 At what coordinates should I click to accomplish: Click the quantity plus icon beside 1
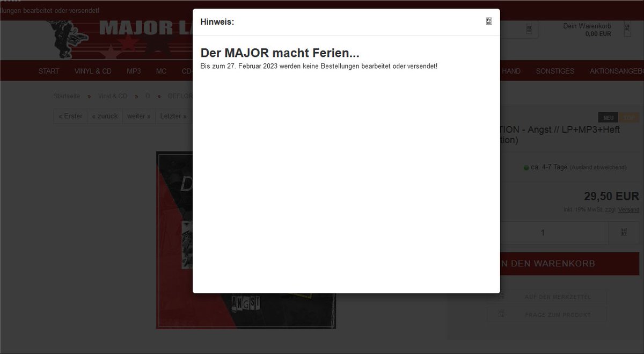point(624,233)
